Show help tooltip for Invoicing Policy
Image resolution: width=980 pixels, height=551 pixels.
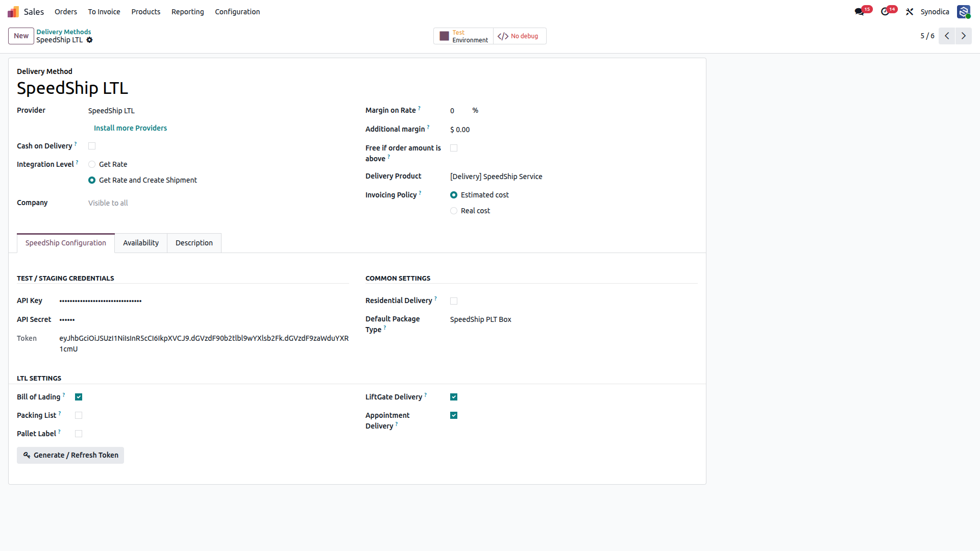point(420,193)
